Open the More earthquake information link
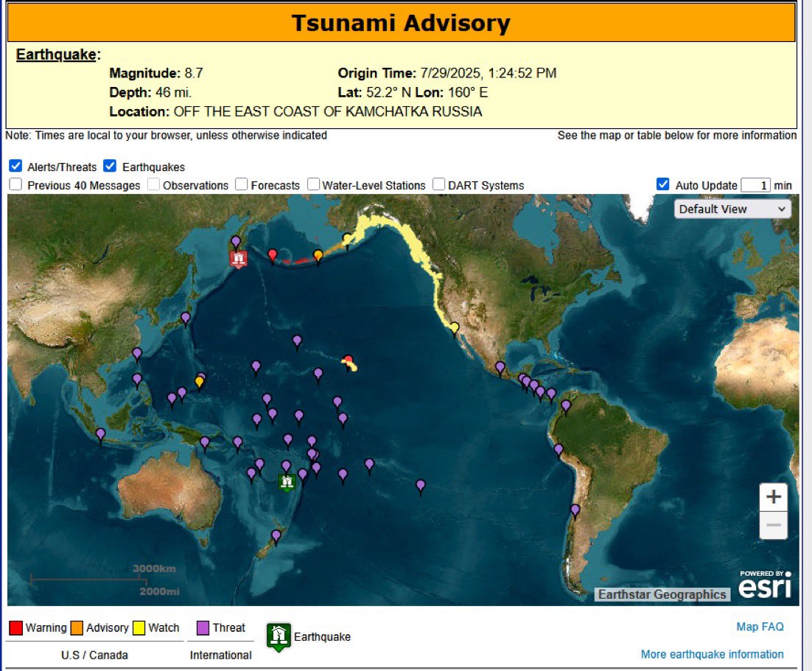 712,655
